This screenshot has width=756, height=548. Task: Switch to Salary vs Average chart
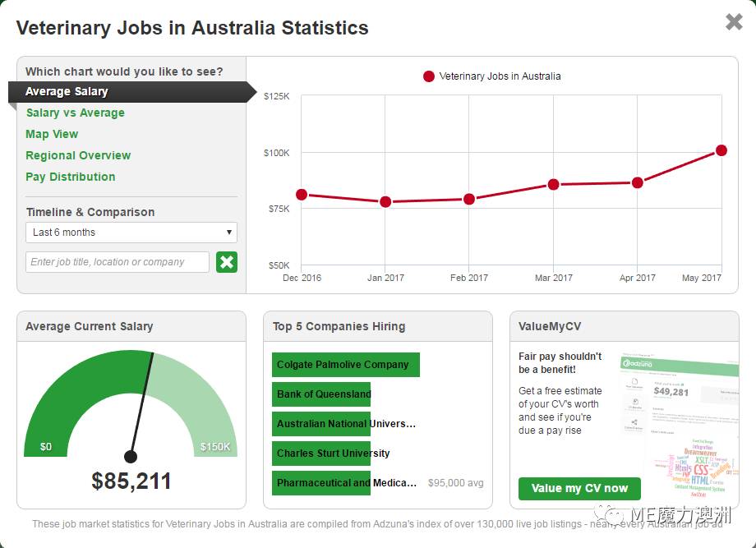click(76, 113)
